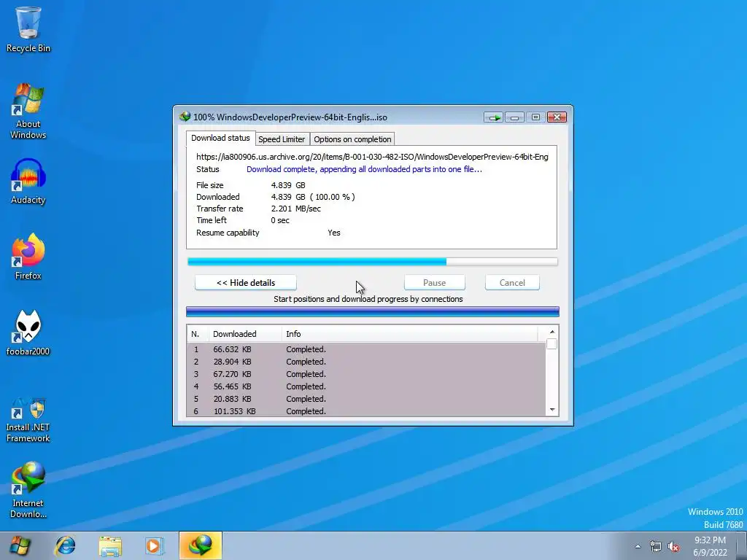Click the connections list scrollbar thumb
Viewport: 747px width, 560px height.
coord(551,344)
